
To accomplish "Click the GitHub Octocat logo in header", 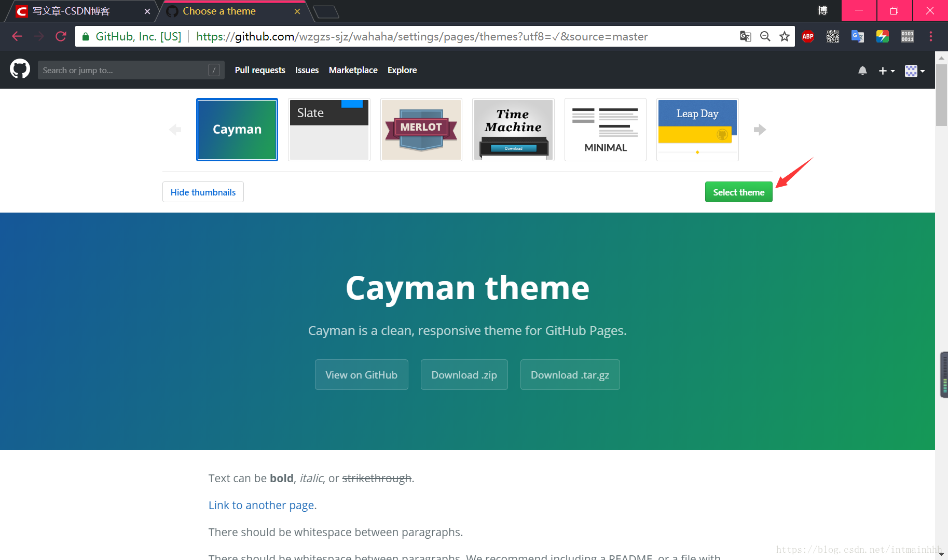I will click(x=20, y=69).
